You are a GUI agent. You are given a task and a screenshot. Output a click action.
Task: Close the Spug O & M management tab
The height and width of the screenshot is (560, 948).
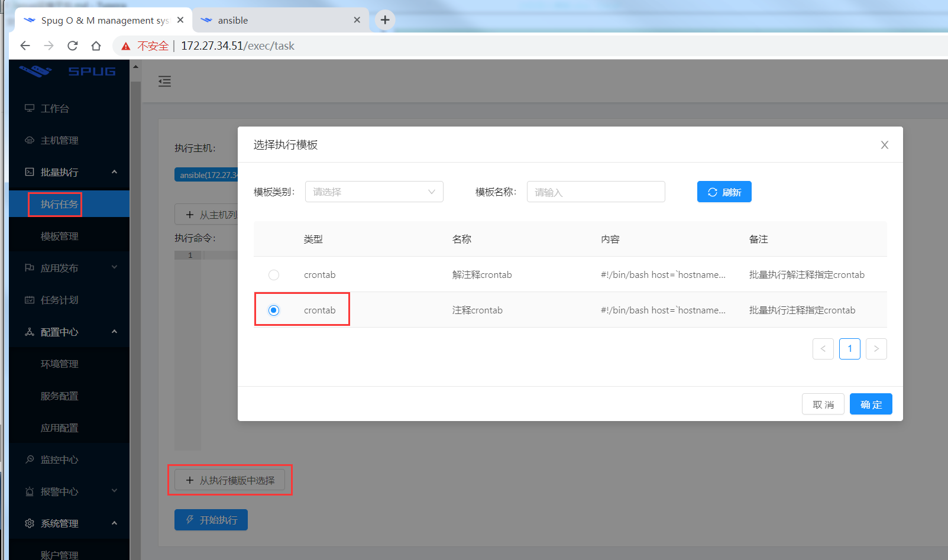[180, 20]
